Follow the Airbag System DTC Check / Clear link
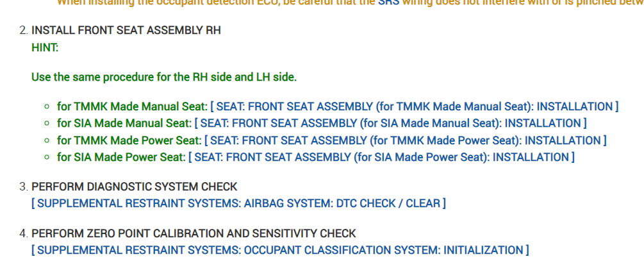The width and height of the screenshot is (644, 268). [x=238, y=204]
